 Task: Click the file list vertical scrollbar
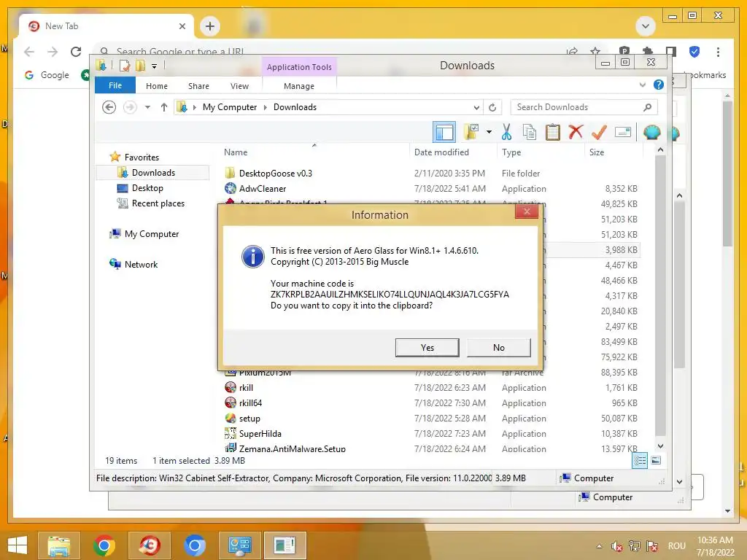point(660,295)
